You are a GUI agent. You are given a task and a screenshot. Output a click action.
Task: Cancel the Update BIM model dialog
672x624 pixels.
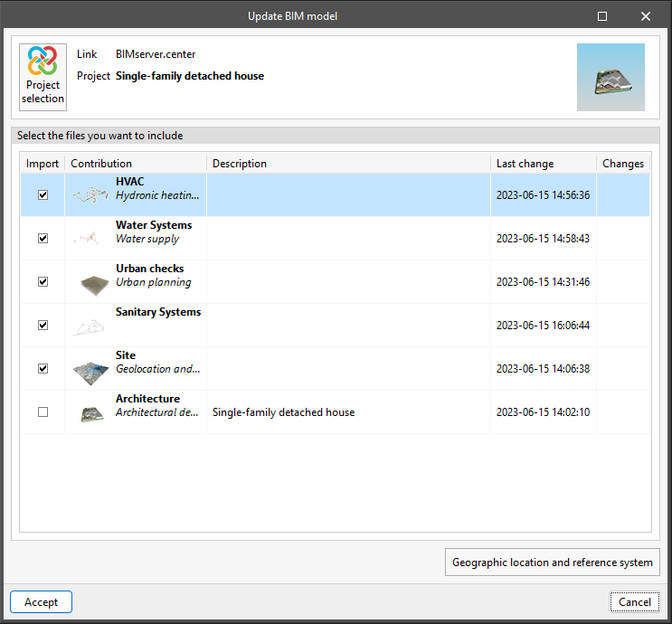634,602
